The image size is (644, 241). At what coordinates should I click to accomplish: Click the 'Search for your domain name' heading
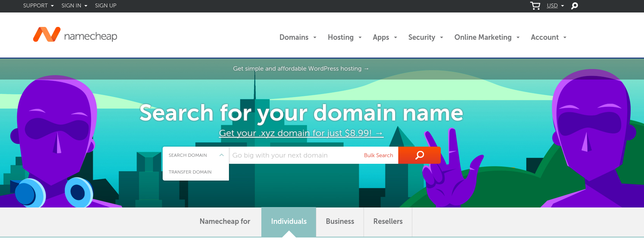pos(301,113)
